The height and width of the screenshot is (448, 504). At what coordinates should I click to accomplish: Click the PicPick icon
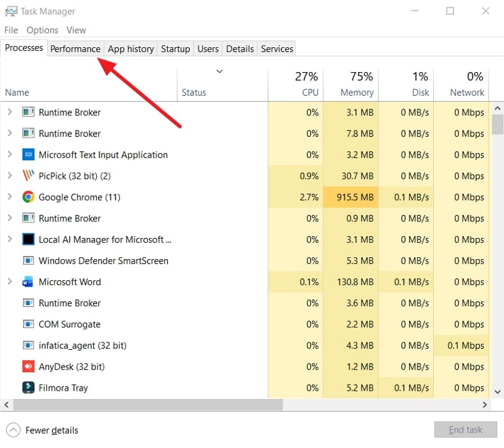coord(29,176)
